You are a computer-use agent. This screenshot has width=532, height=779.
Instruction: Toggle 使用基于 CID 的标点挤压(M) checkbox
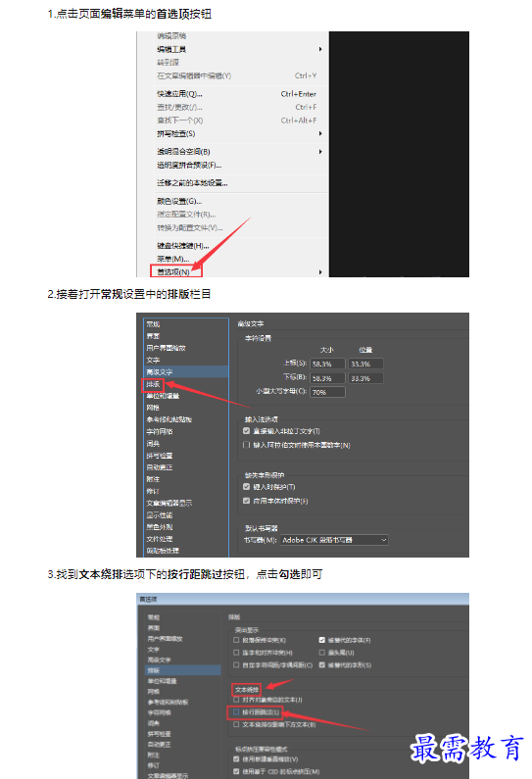[236, 771]
